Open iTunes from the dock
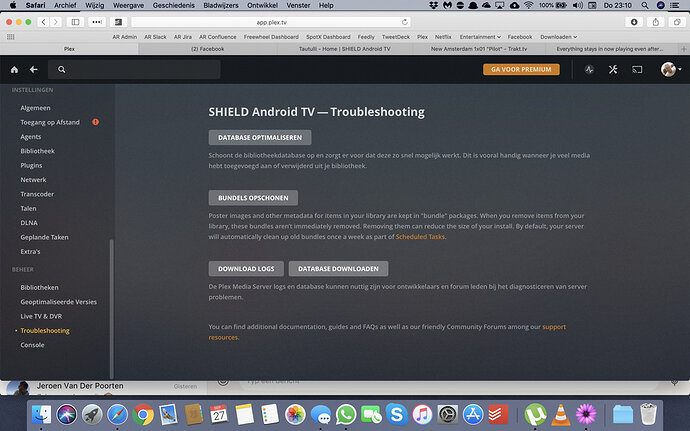The height and width of the screenshot is (431, 690). tap(422, 415)
